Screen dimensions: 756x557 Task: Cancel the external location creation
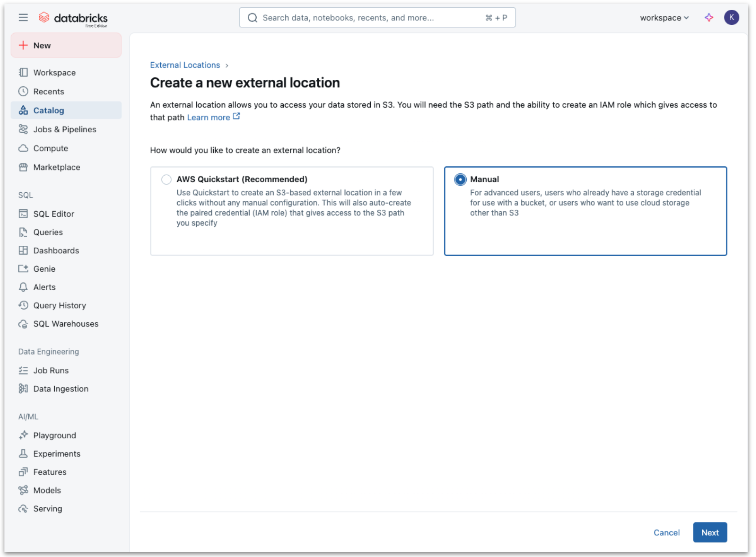[x=667, y=532]
